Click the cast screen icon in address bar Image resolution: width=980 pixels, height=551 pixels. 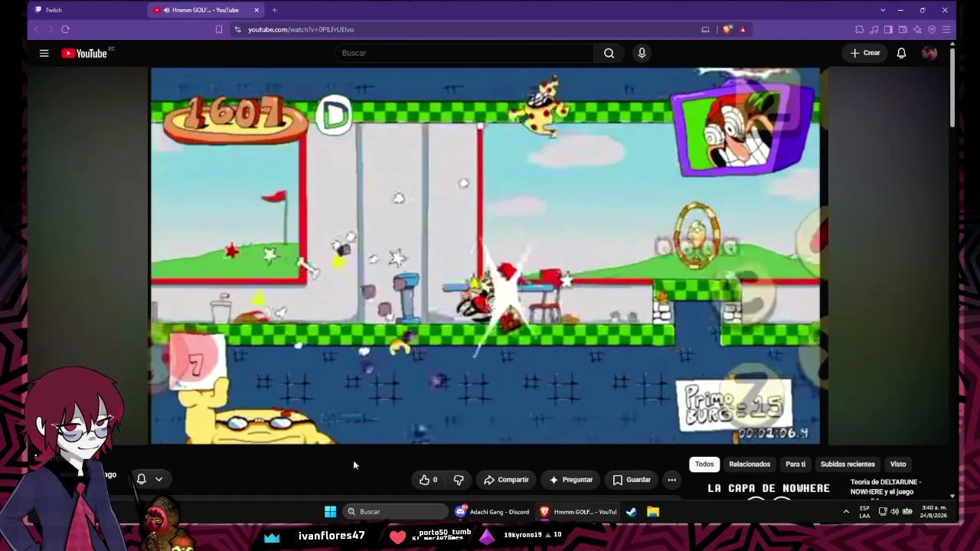point(705,29)
